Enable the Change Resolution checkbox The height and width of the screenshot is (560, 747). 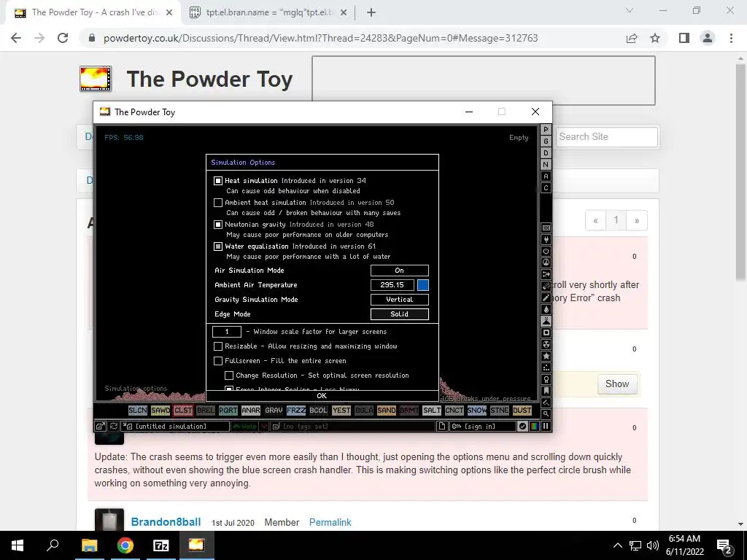click(x=229, y=376)
